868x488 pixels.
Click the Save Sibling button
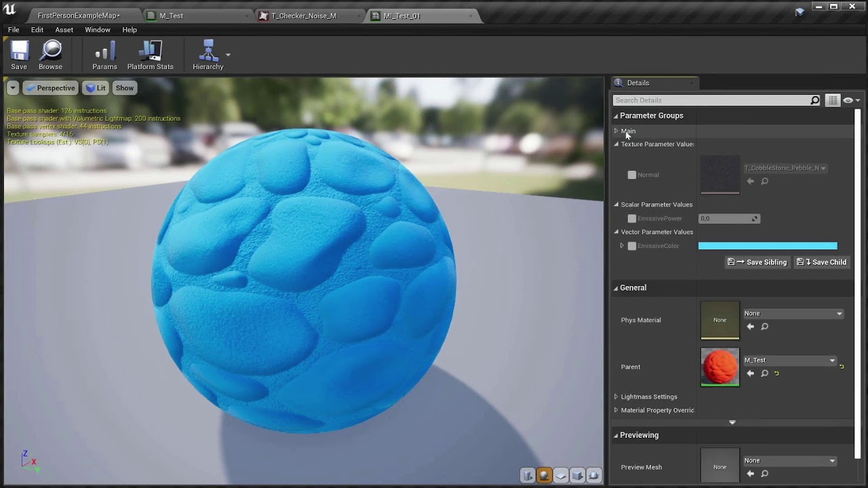tap(757, 262)
